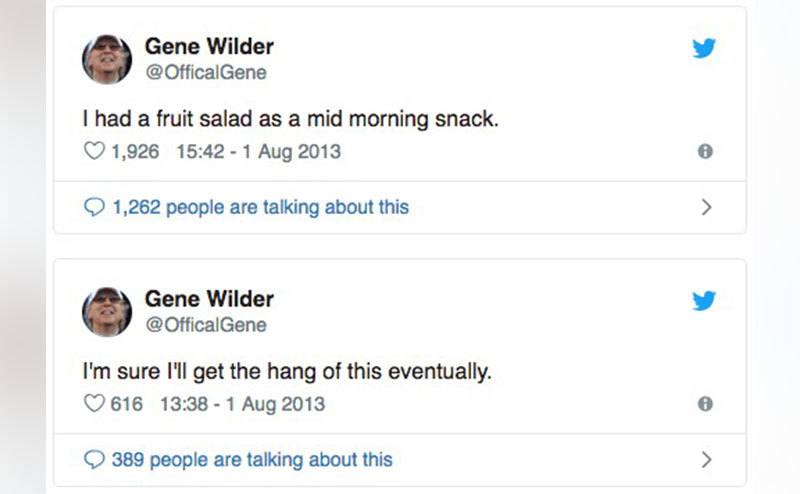Like the fruit salad tweet with heart icon
The width and height of the screenshot is (800, 494).
pos(93,152)
